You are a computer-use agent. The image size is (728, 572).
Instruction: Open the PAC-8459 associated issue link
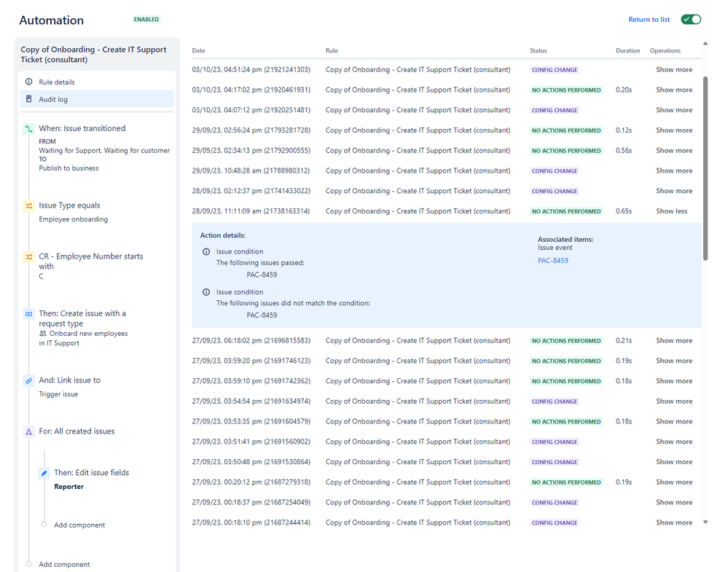coord(552,260)
